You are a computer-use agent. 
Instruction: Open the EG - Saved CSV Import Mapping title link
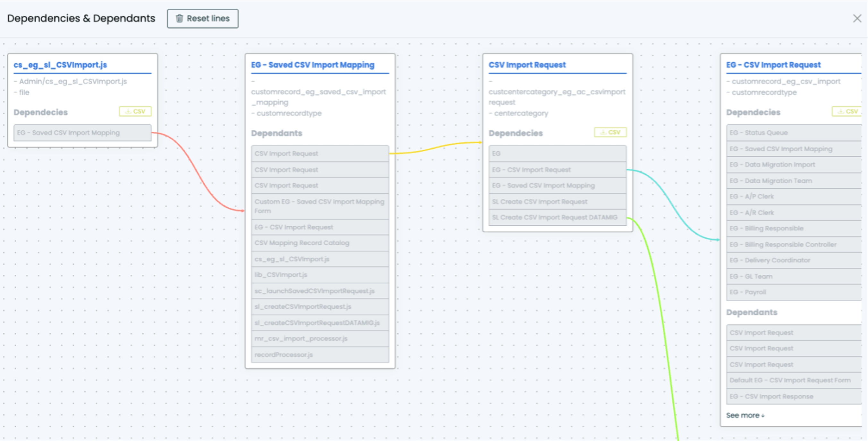point(312,65)
